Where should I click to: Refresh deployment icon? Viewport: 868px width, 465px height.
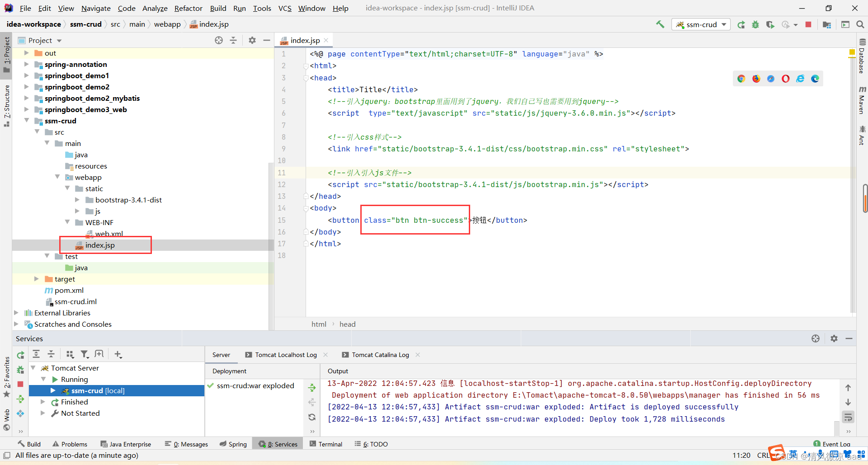coord(312,417)
